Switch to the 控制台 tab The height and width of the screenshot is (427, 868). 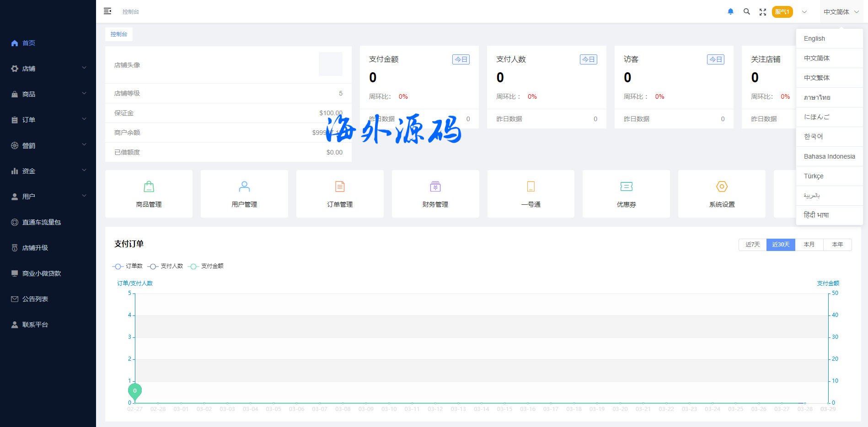pyautogui.click(x=119, y=34)
